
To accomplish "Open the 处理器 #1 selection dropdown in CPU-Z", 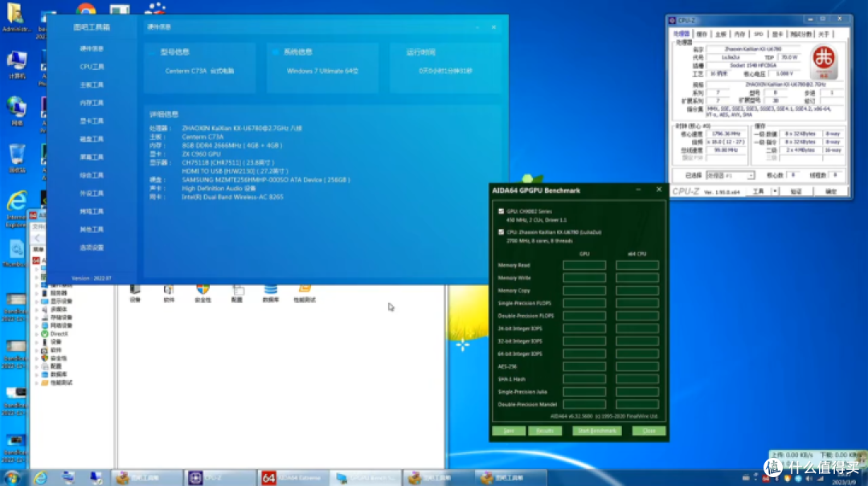I will click(x=730, y=175).
